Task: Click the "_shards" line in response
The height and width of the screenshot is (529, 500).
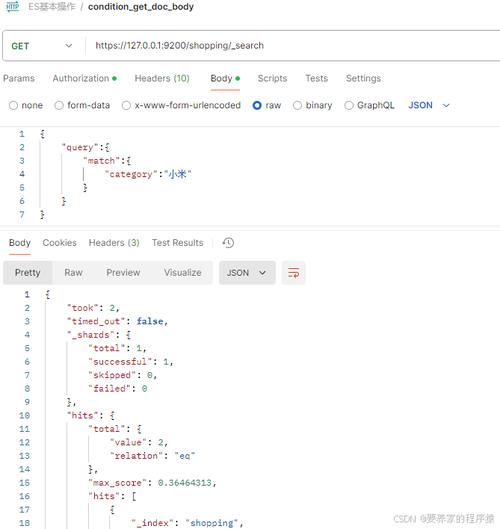Action: click(x=99, y=335)
